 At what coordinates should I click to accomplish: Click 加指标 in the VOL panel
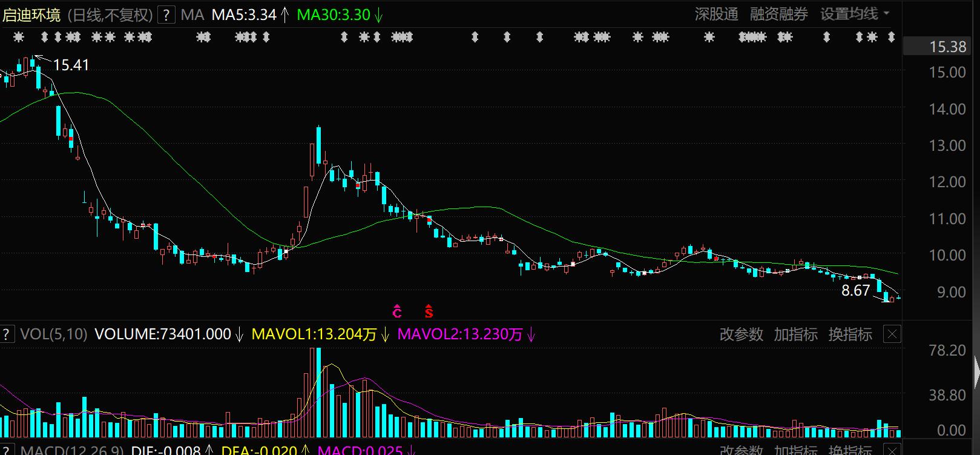pyautogui.click(x=795, y=334)
